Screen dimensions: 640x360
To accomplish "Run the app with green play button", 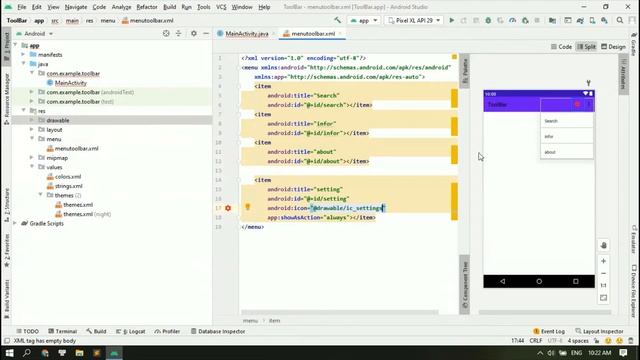I will pyautogui.click(x=451, y=20).
